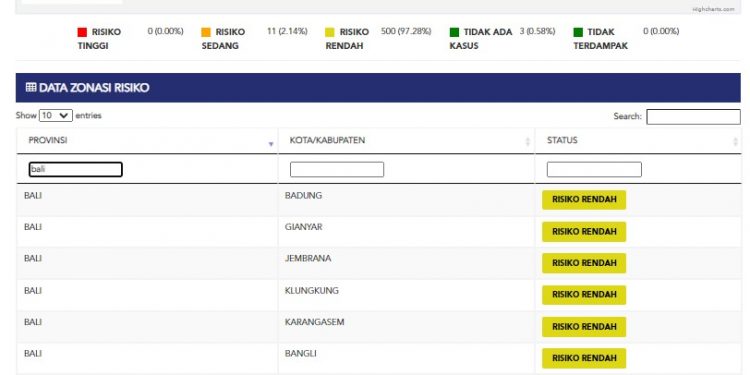Click the 3 (0.58%) count value

(x=538, y=32)
